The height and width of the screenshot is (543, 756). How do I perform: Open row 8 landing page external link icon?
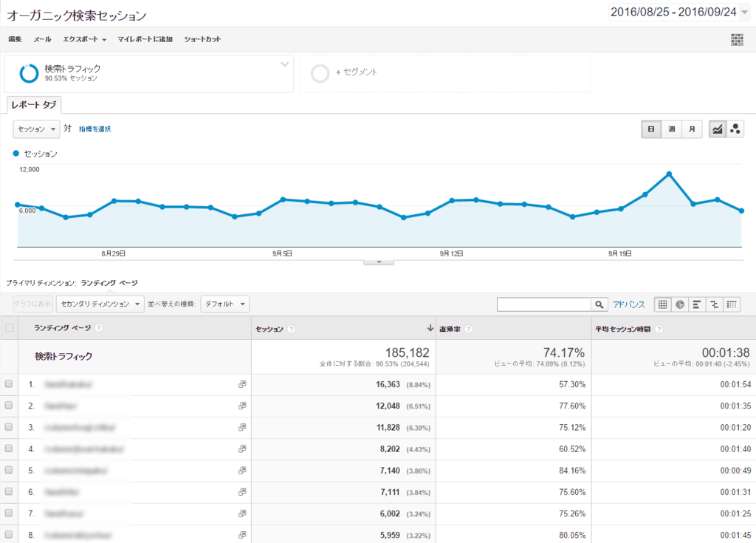tap(242, 535)
